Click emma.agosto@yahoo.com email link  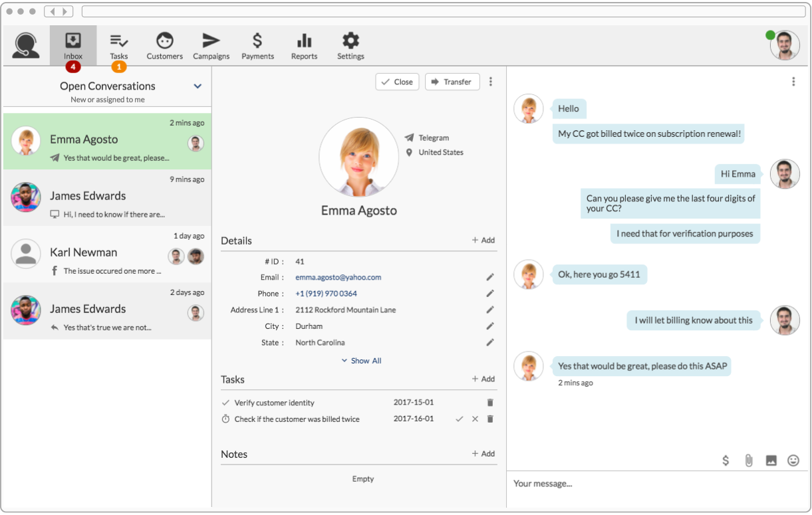coord(338,277)
